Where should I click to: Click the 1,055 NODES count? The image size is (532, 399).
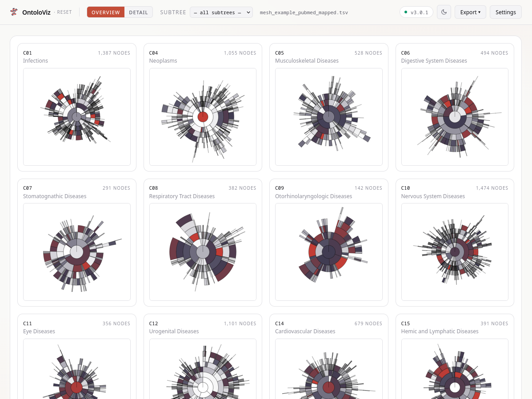(240, 53)
